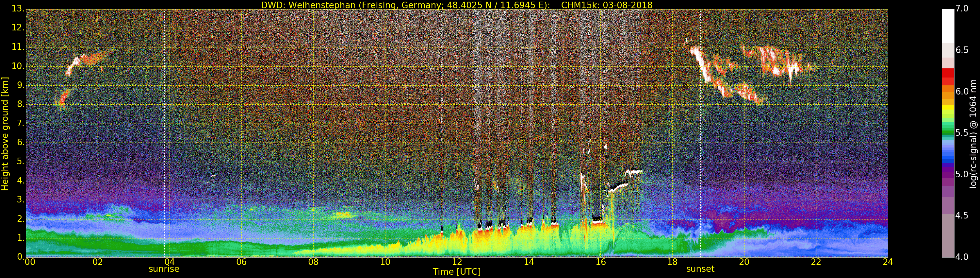Image resolution: width=980 pixels, height=278 pixels.
Task: Click the time axis tick label '00'
Action: (30, 262)
